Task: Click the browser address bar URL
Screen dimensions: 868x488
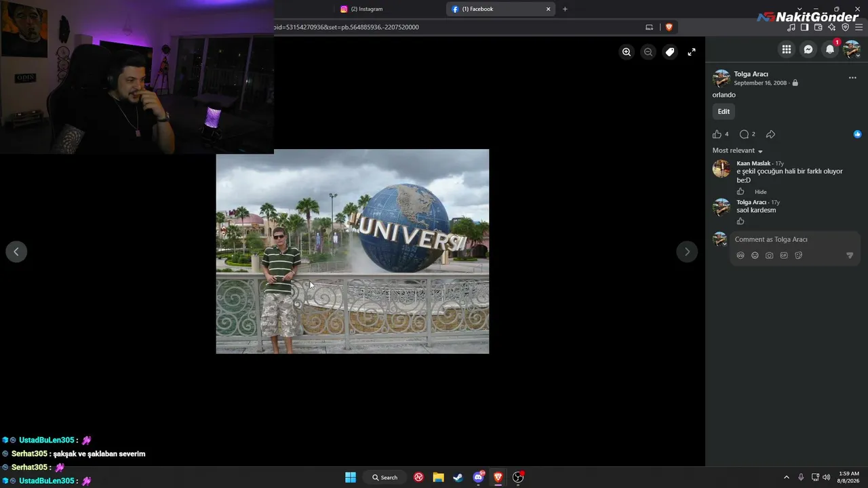Action: click(346, 27)
